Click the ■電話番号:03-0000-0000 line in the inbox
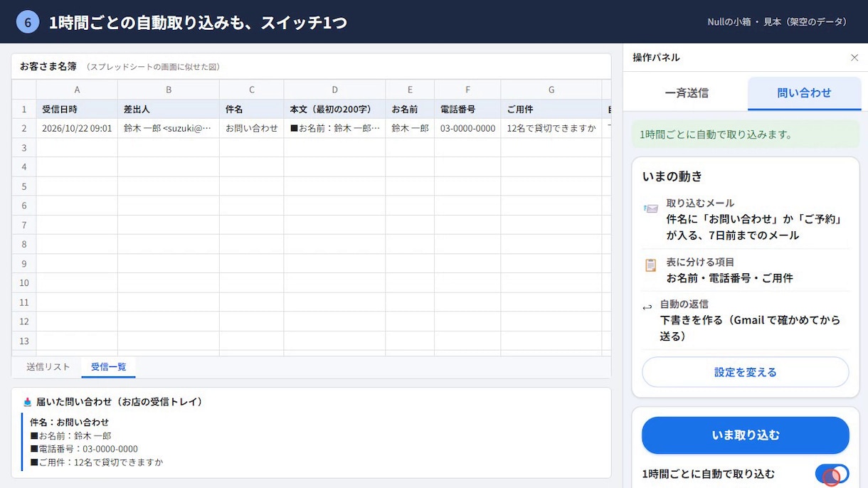The image size is (868, 488). click(84, 450)
